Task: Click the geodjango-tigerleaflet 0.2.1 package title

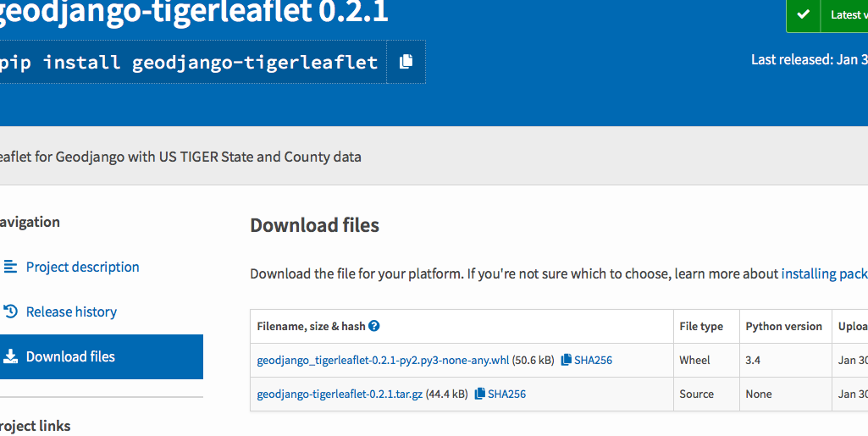Action: (x=192, y=12)
